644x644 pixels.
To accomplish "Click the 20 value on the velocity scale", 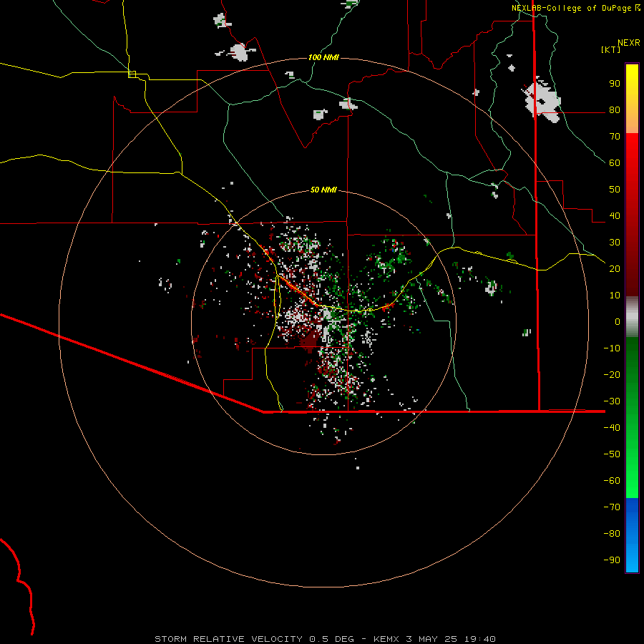I will tap(615, 268).
